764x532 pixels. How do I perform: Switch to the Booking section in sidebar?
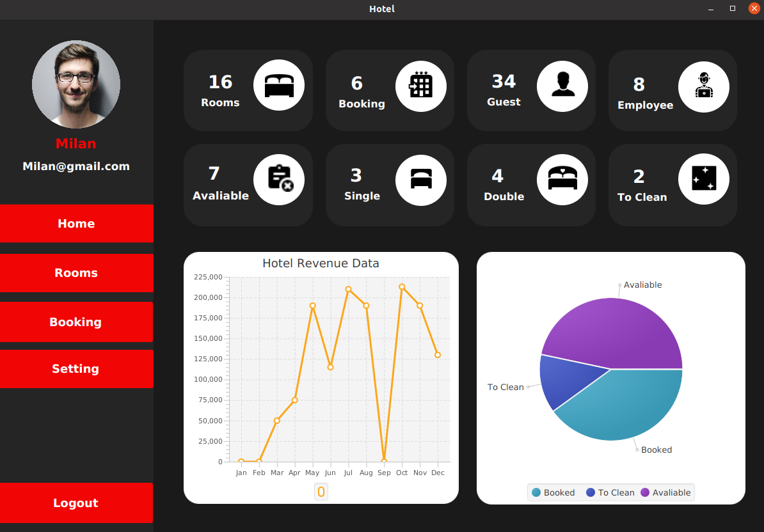click(76, 322)
